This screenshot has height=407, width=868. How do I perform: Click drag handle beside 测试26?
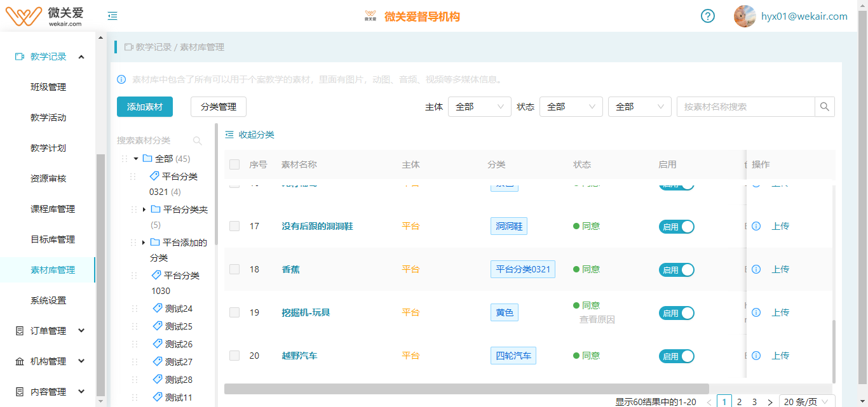tap(134, 344)
